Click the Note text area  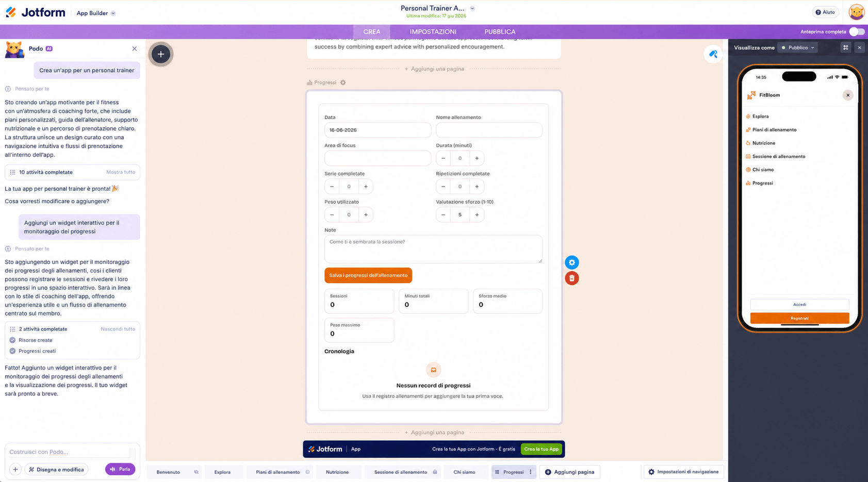click(x=433, y=249)
